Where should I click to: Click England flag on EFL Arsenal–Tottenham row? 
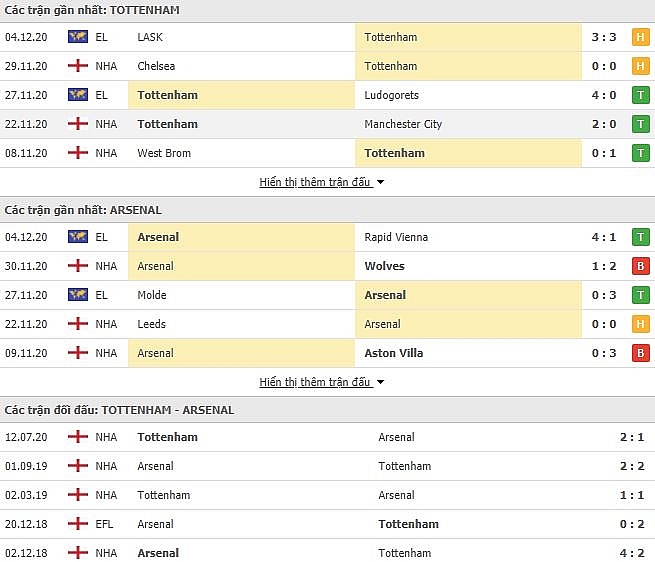[78, 524]
